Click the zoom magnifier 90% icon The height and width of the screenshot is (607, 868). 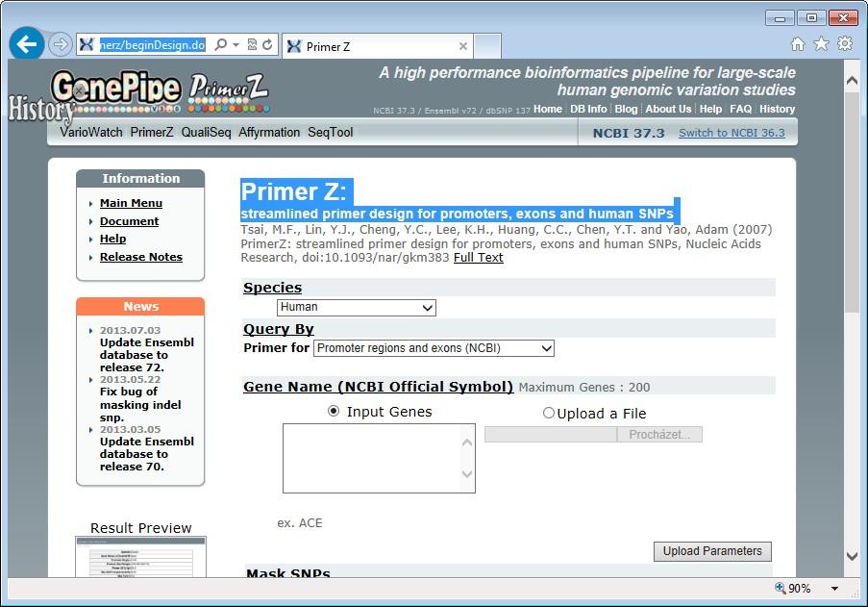780,588
